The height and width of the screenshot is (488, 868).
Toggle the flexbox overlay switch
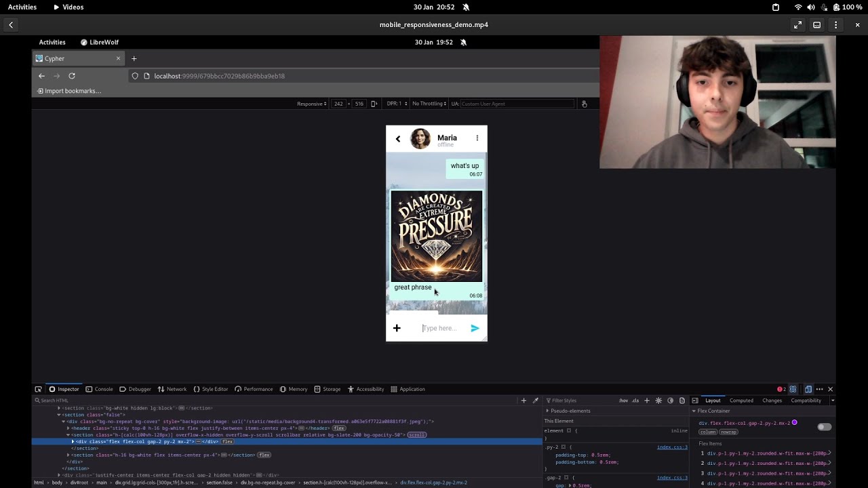coord(824,427)
